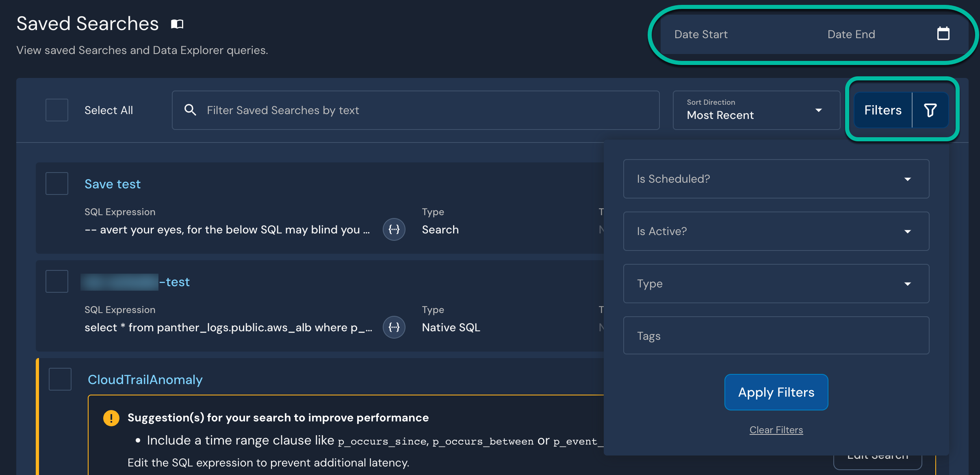Open the Type filter dropdown
This screenshot has height=475, width=980.
point(775,284)
